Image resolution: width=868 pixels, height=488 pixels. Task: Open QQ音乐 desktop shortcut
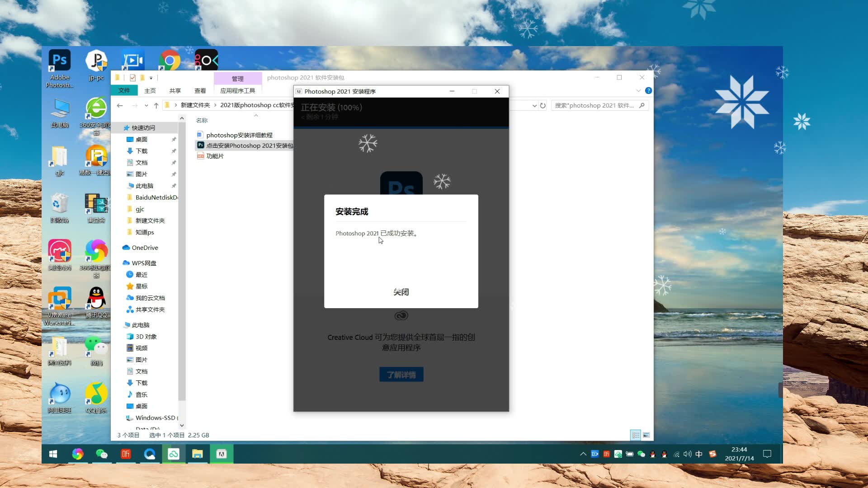[96, 398]
